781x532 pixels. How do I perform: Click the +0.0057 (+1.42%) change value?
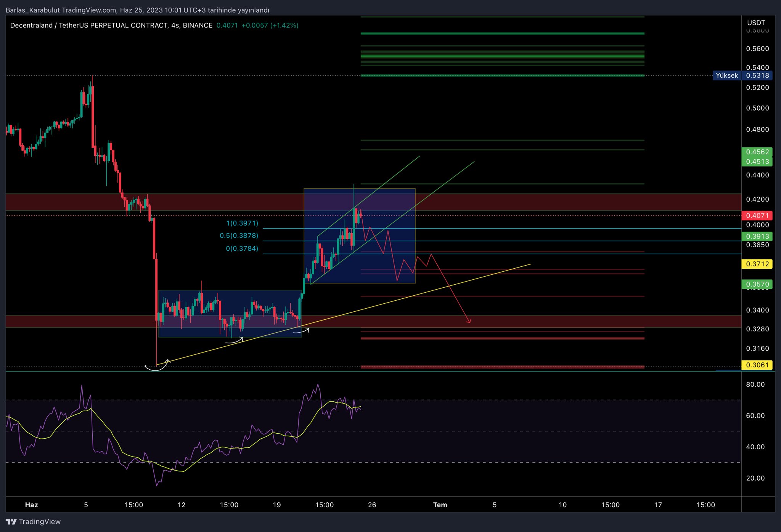tap(270, 26)
